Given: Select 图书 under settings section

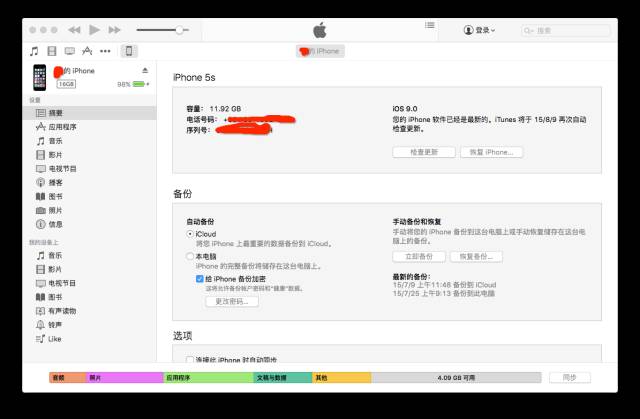Looking at the screenshot, I should 90,196.
